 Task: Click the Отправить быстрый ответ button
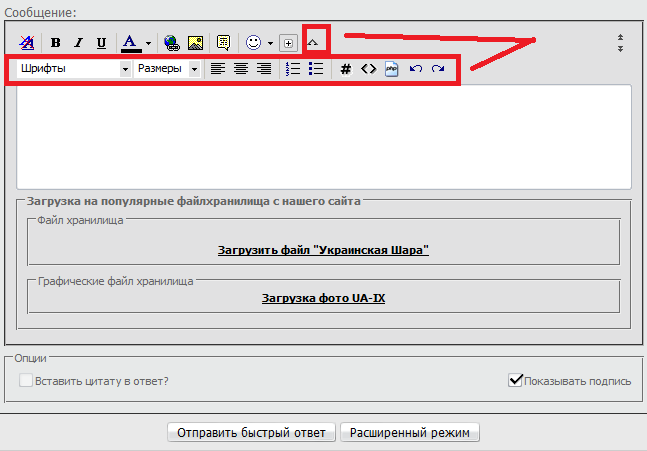pos(251,432)
